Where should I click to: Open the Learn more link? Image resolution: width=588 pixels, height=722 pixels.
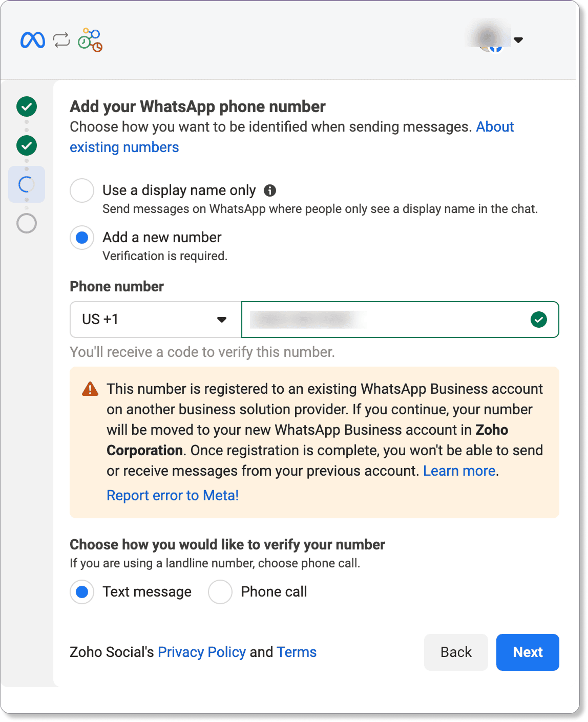pos(459,471)
